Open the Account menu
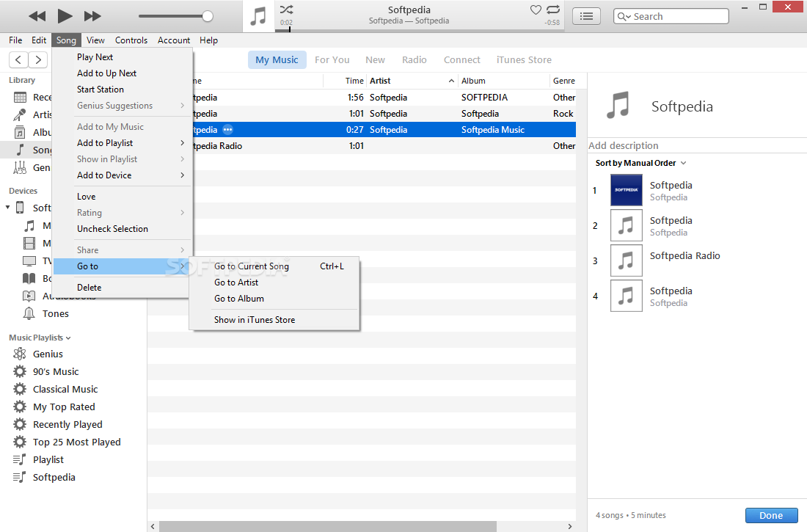The image size is (807, 532). point(174,40)
